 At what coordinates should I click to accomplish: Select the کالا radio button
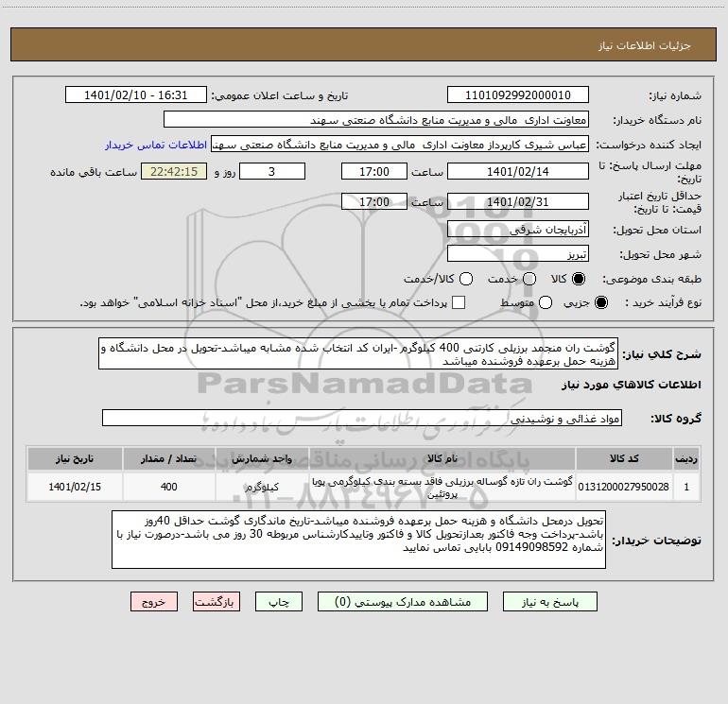click(x=579, y=279)
